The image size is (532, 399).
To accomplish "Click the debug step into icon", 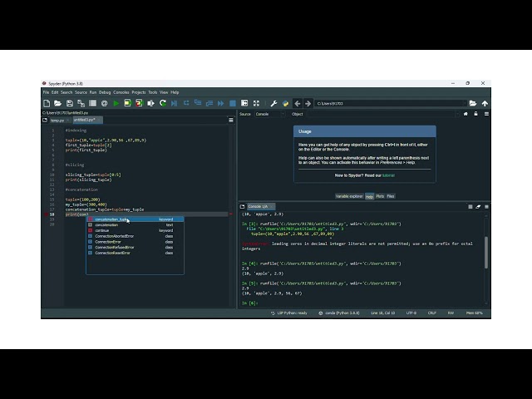I will coord(198,103).
